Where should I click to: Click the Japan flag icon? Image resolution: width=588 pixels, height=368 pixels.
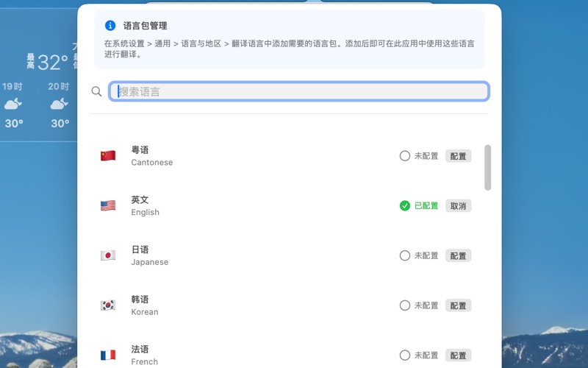coord(108,255)
